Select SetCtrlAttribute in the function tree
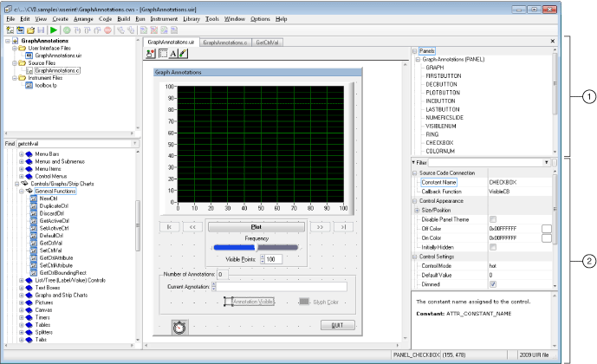Viewport: 597px width, 364px height. coord(55,265)
